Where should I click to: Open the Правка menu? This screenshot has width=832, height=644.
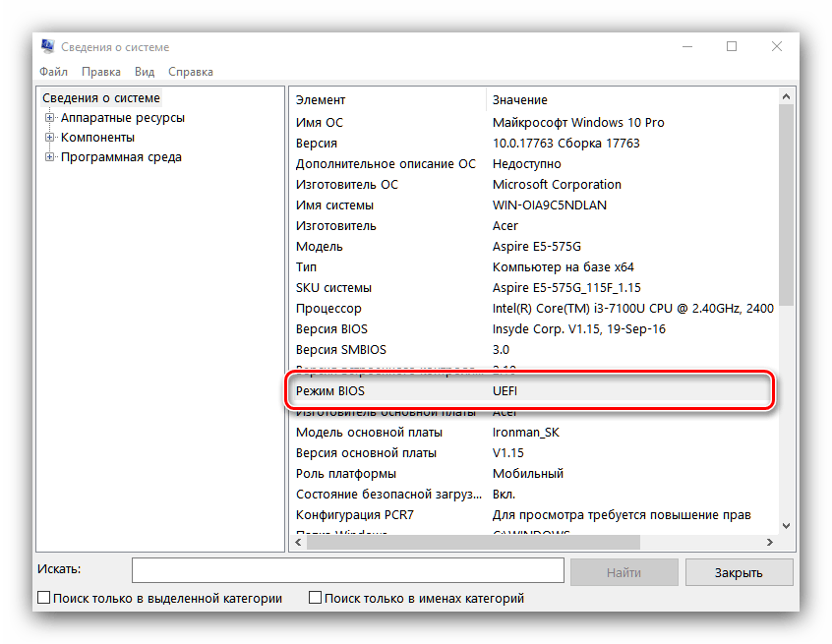100,71
